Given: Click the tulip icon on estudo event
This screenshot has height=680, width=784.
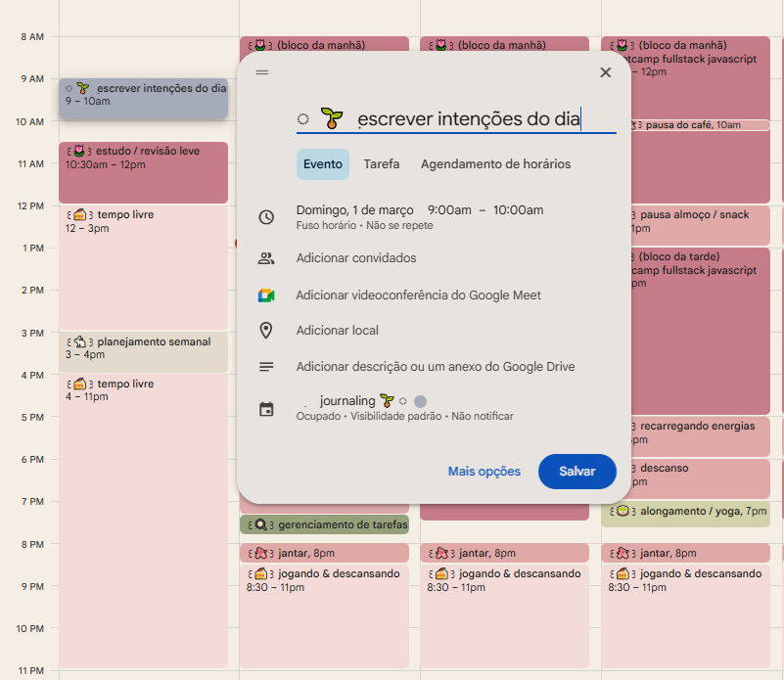Looking at the screenshot, I should tap(79, 151).
